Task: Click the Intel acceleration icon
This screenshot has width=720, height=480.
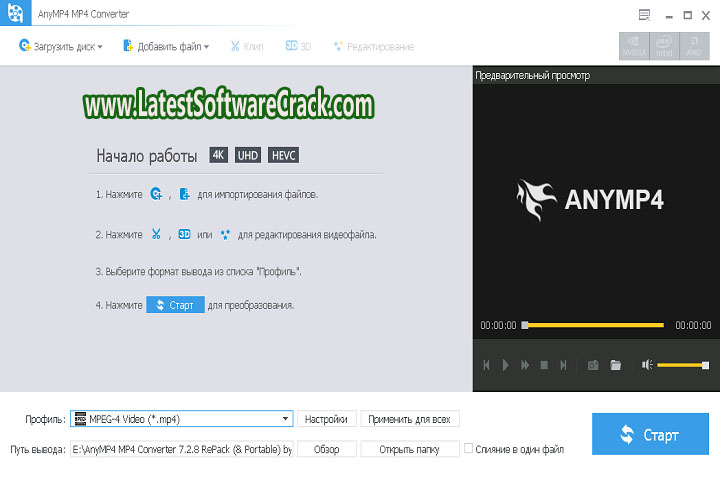Action: click(664, 46)
